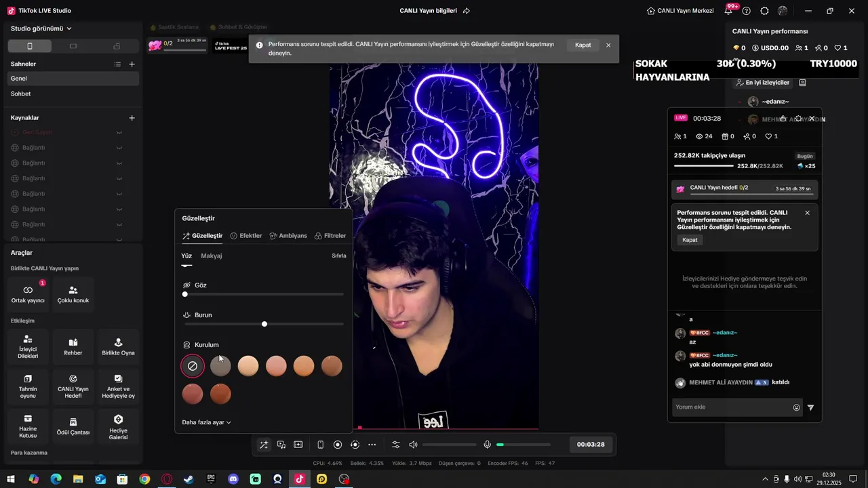Share via icon next to CANLI Yayın bilgileri
The height and width of the screenshot is (488, 868).
coord(467,11)
